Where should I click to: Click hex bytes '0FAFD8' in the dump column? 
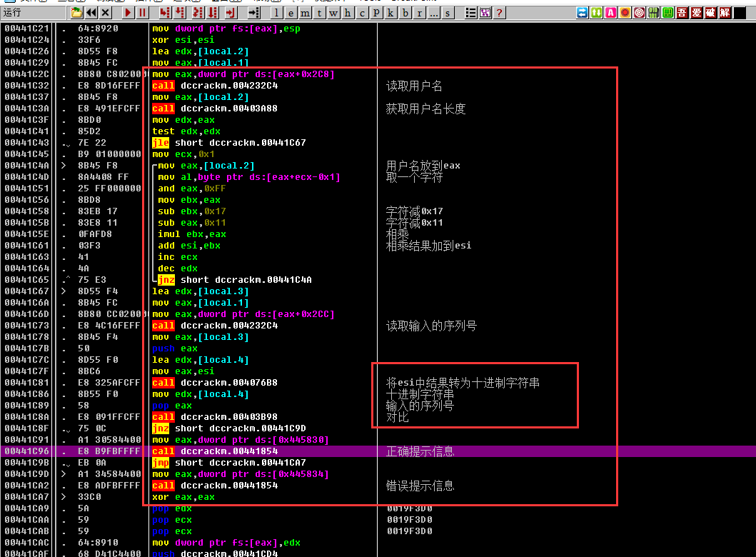(x=95, y=234)
